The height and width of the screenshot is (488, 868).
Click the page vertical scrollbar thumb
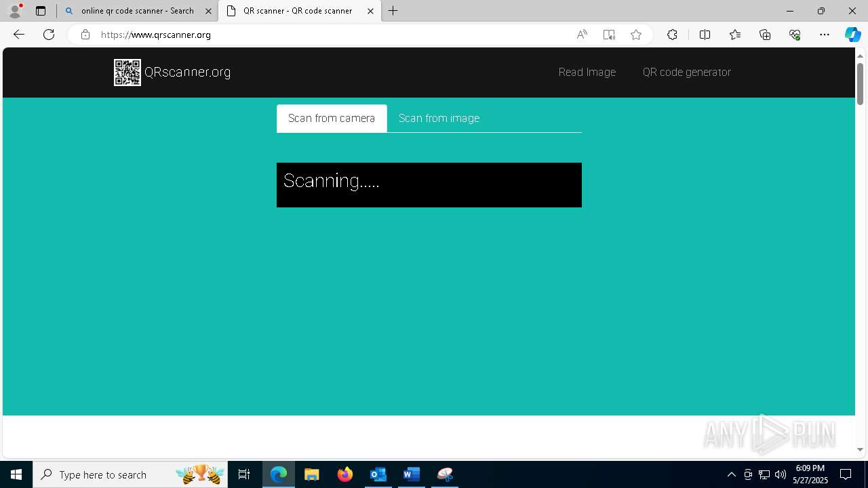click(x=860, y=83)
